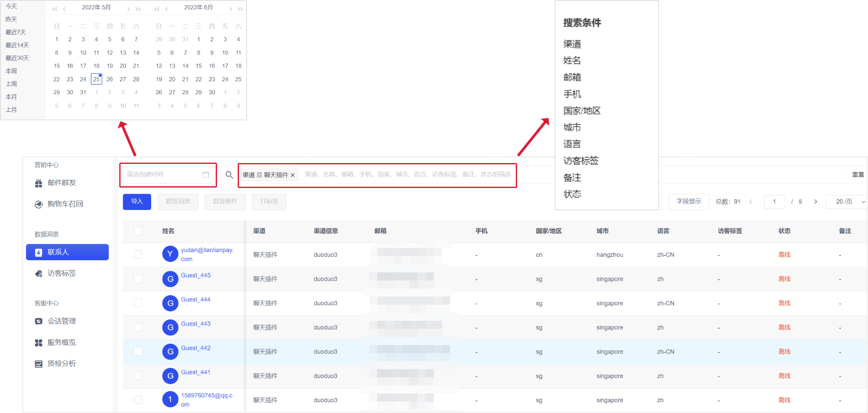Choose 渠道 in search conditions list
Screen dimensions: 868x413
[x=572, y=44]
